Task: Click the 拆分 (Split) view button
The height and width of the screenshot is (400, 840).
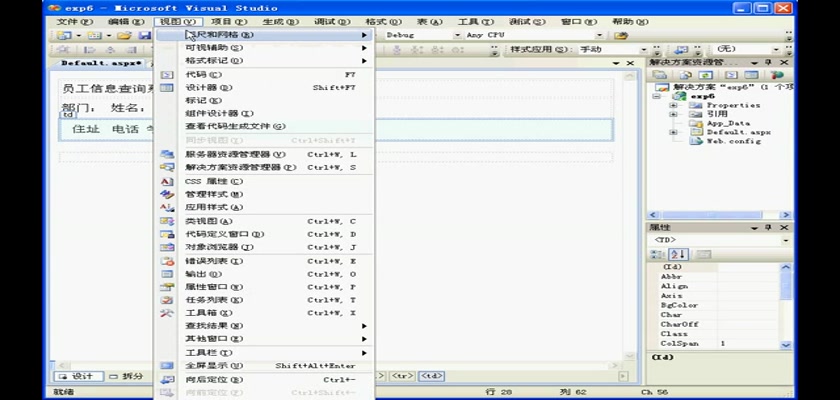Action: (126, 376)
